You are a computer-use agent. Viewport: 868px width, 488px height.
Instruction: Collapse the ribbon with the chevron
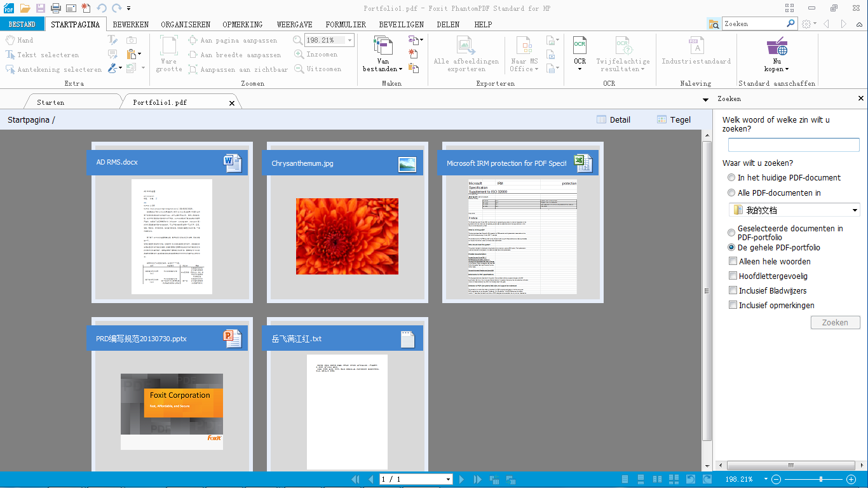[x=860, y=24]
